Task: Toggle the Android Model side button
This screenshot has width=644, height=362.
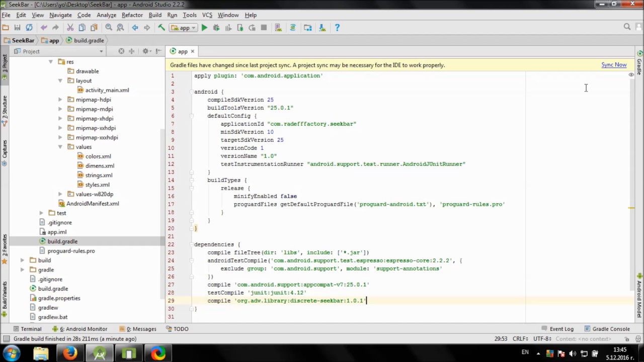Action: [x=639, y=295]
